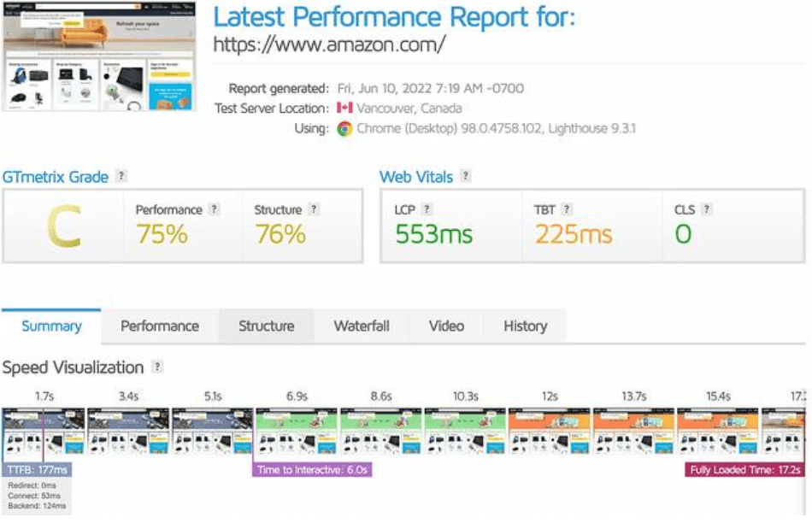The height and width of the screenshot is (523, 812).
Task: Click the 5.1s filmstrip frame
Action: [212, 431]
